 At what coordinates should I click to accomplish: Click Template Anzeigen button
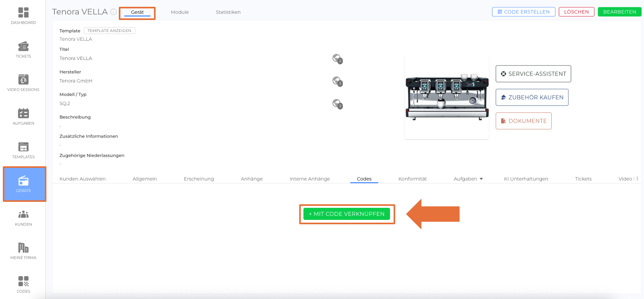pyautogui.click(x=109, y=31)
